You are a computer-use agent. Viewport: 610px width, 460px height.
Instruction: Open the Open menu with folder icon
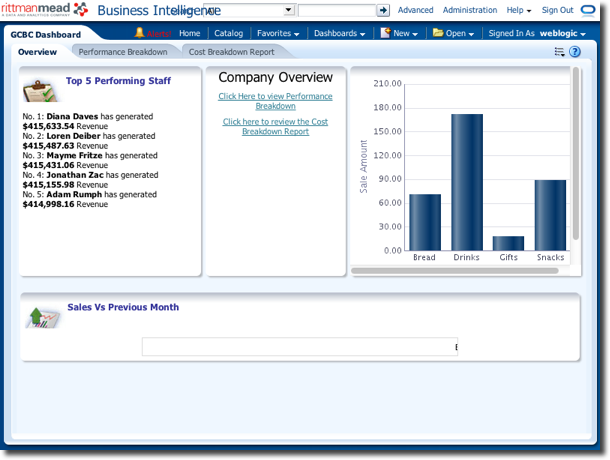click(x=453, y=33)
